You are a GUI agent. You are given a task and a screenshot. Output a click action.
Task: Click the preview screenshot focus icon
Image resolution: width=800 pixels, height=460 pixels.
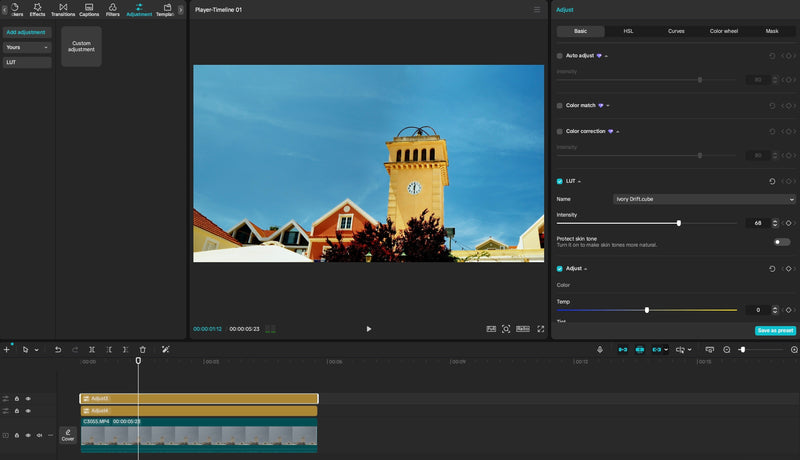506,329
